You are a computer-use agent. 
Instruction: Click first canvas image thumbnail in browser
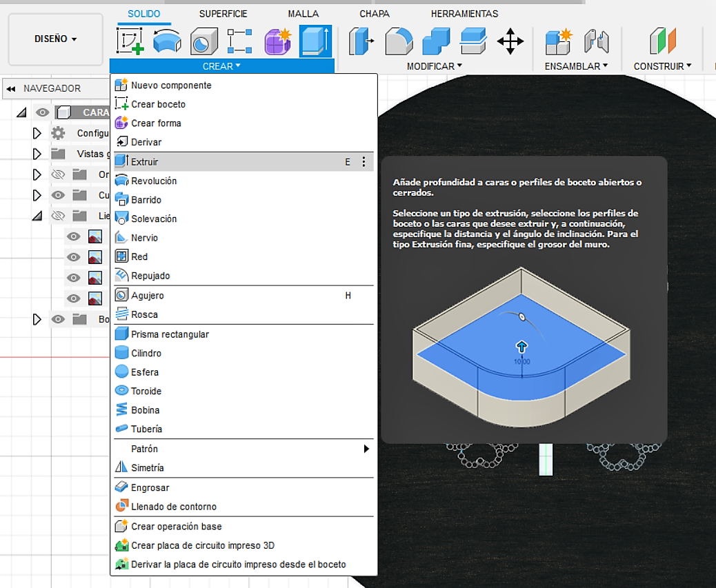[x=95, y=236]
